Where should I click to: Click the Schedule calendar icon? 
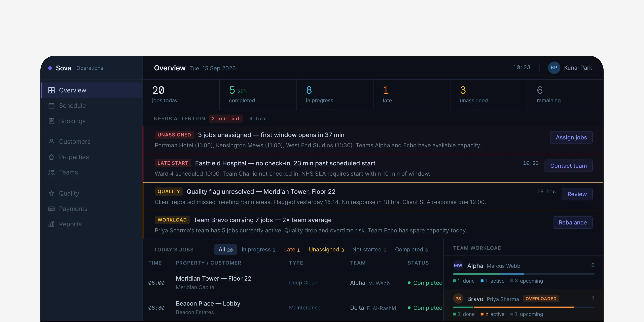pyautogui.click(x=51, y=106)
